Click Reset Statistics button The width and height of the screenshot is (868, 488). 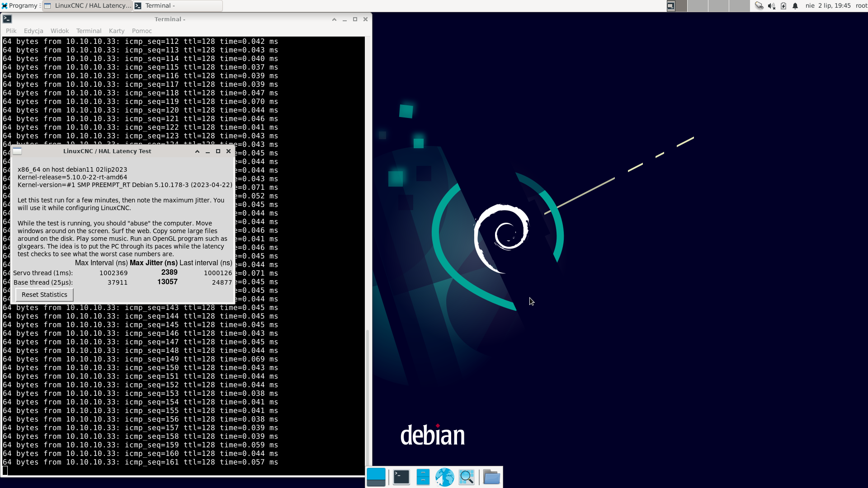[44, 295]
